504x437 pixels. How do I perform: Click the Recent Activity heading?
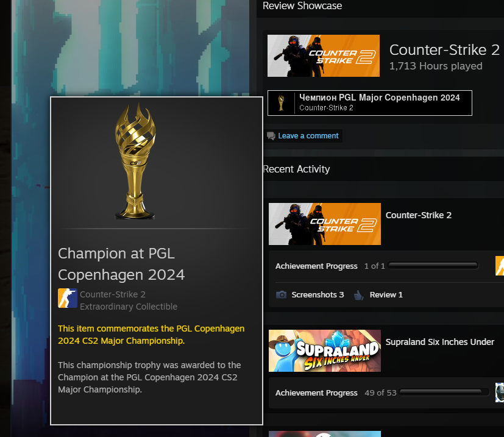coord(296,169)
